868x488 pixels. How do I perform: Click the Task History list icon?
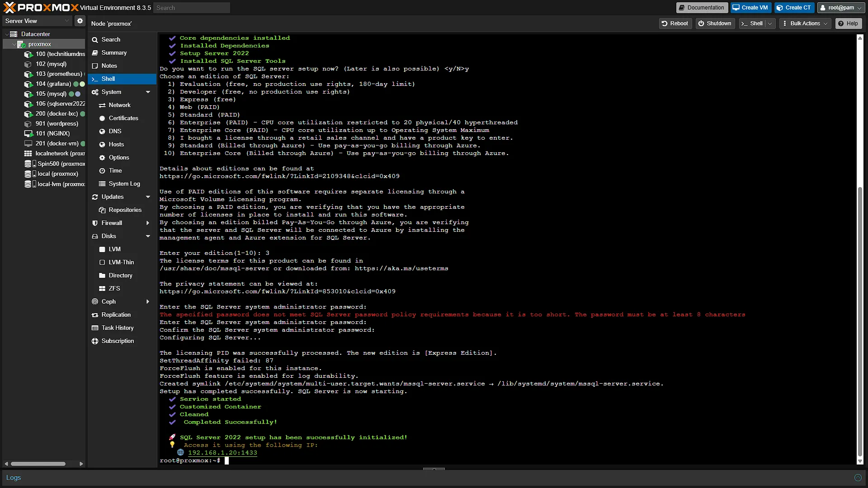coord(95,328)
